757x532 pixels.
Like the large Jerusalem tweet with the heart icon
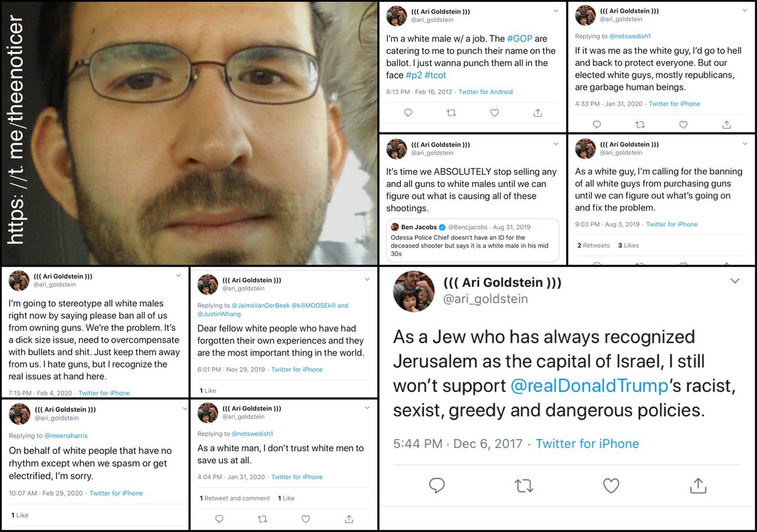[611, 486]
